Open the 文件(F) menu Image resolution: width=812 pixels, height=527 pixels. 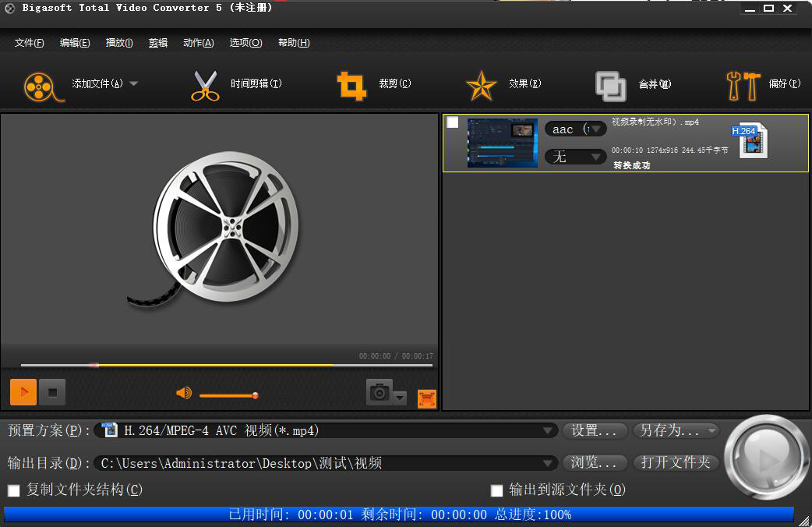point(29,43)
